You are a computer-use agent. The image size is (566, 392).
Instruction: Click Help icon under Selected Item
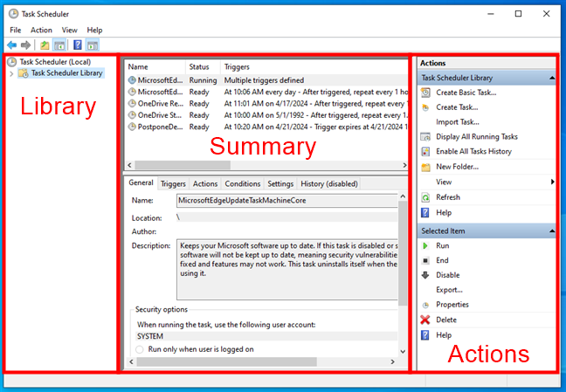[x=425, y=335]
